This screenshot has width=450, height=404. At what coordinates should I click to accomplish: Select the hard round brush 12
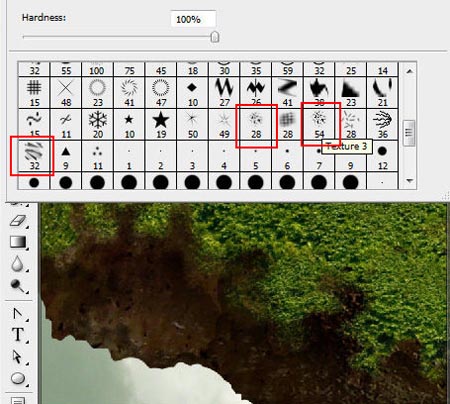(382, 156)
